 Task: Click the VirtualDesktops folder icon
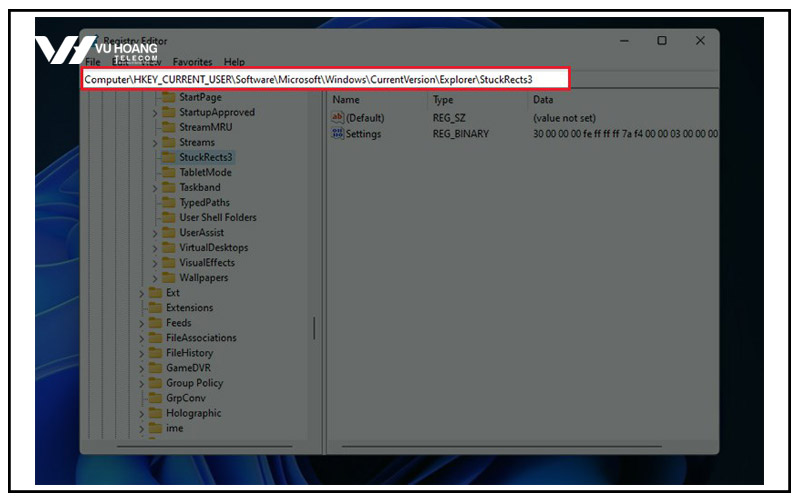[168, 247]
